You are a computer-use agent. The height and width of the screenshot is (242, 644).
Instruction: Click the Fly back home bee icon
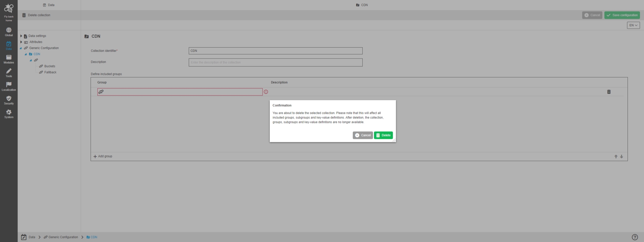9,9
